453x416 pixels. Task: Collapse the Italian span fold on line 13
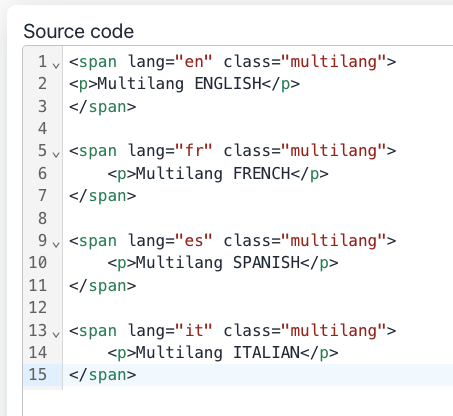click(x=56, y=334)
